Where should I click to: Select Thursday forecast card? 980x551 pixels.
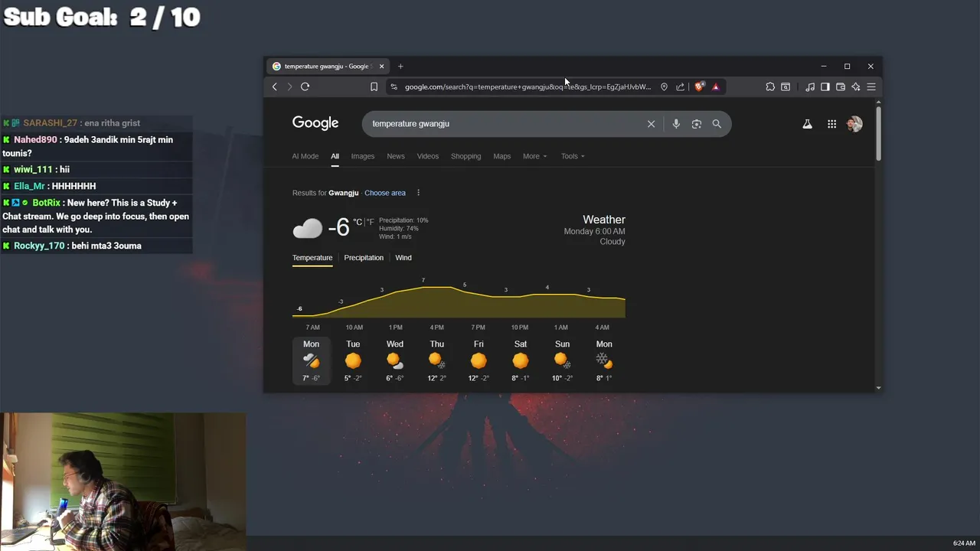(x=436, y=360)
